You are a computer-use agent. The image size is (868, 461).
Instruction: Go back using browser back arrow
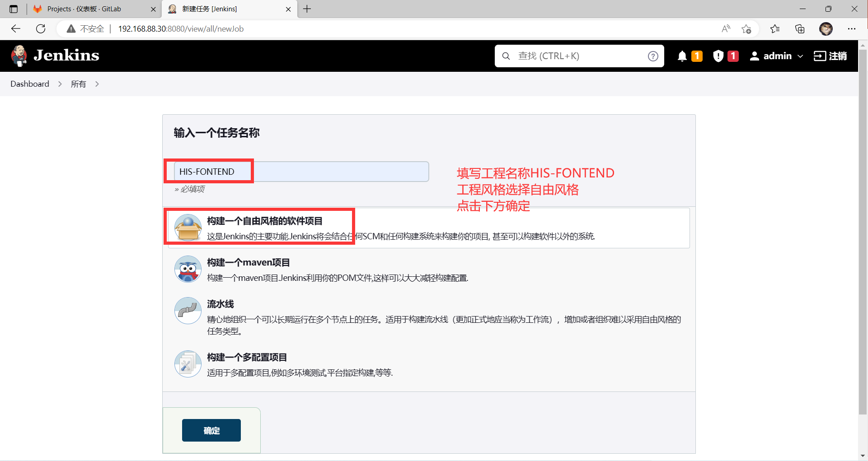pyautogui.click(x=16, y=29)
